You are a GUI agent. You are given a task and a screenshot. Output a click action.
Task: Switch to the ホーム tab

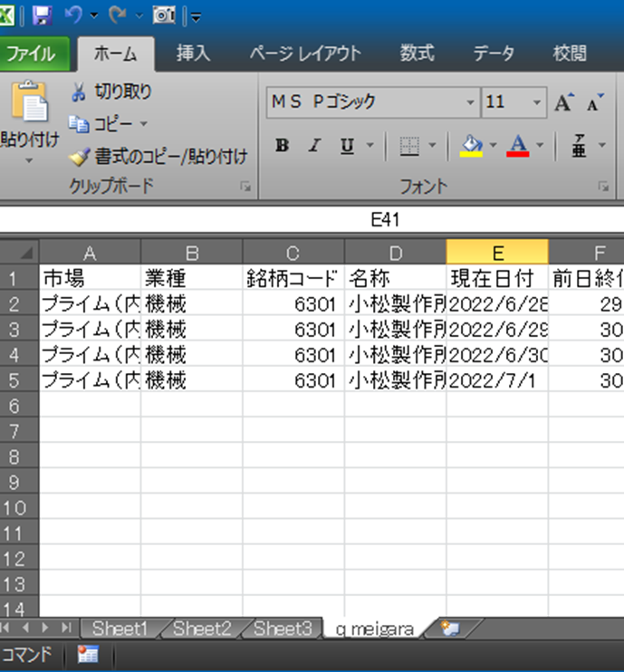coord(116,54)
